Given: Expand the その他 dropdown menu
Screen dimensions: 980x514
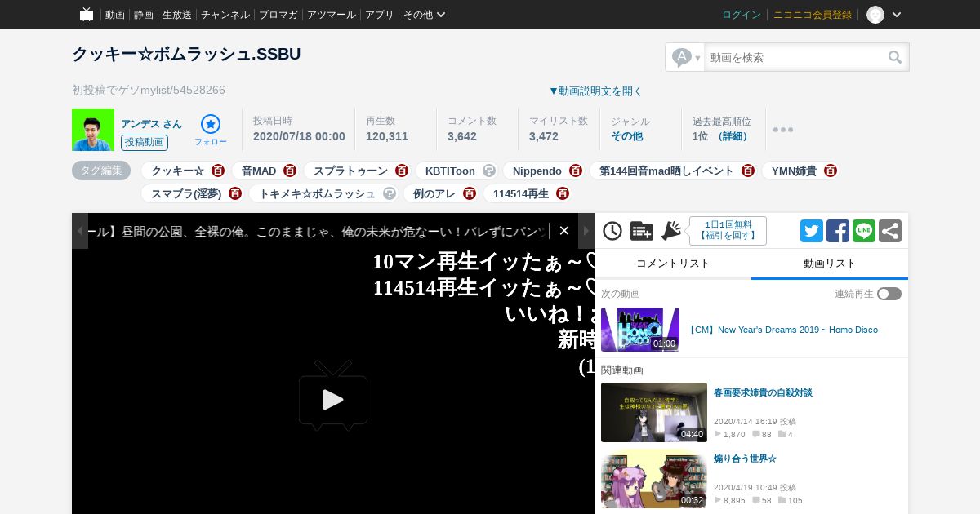Looking at the screenshot, I should 425,15.
